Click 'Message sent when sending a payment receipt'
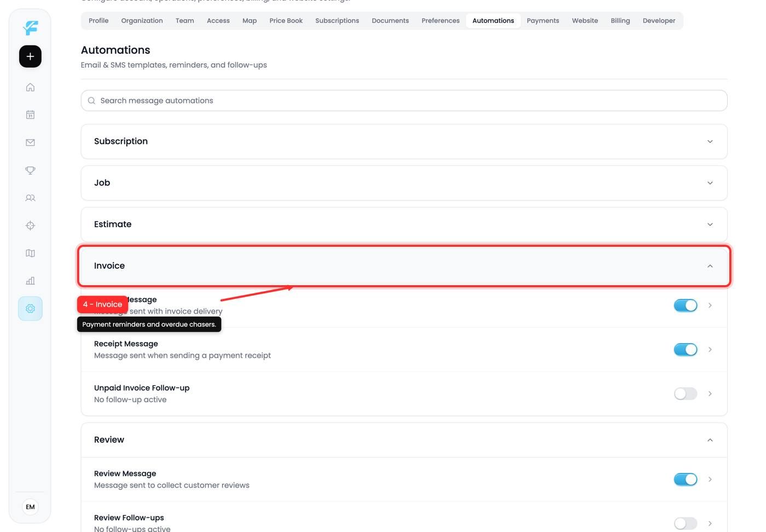Image resolution: width=766 pixels, height=532 pixels. [x=182, y=356]
